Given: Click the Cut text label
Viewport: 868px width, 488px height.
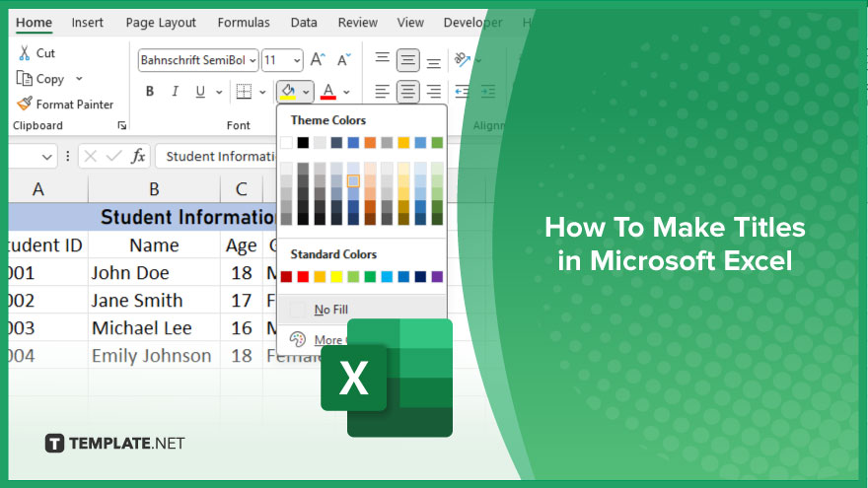Looking at the screenshot, I should click(45, 53).
